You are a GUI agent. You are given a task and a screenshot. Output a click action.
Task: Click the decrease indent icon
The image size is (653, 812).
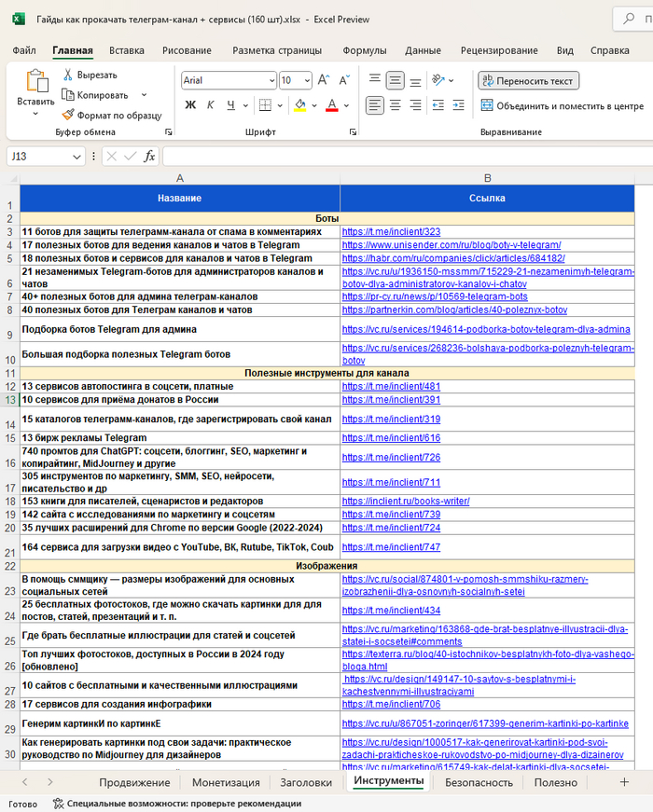point(438,105)
